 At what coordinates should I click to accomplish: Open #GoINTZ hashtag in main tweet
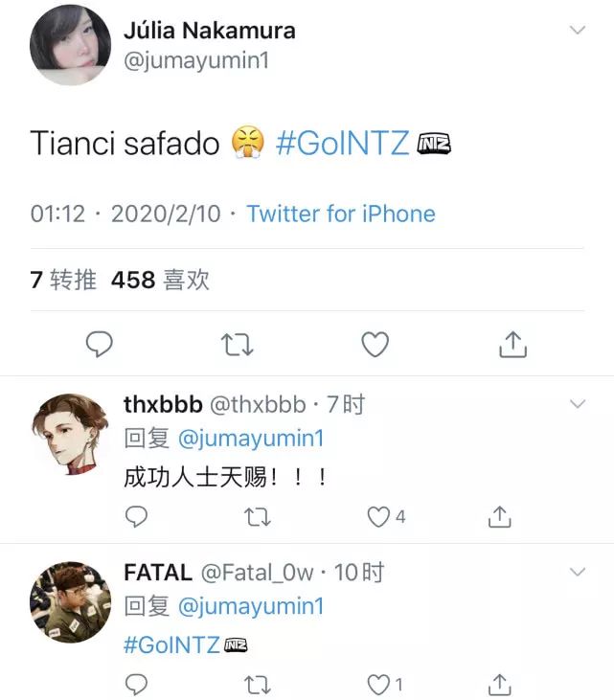pyautogui.click(x=342, y=144)
